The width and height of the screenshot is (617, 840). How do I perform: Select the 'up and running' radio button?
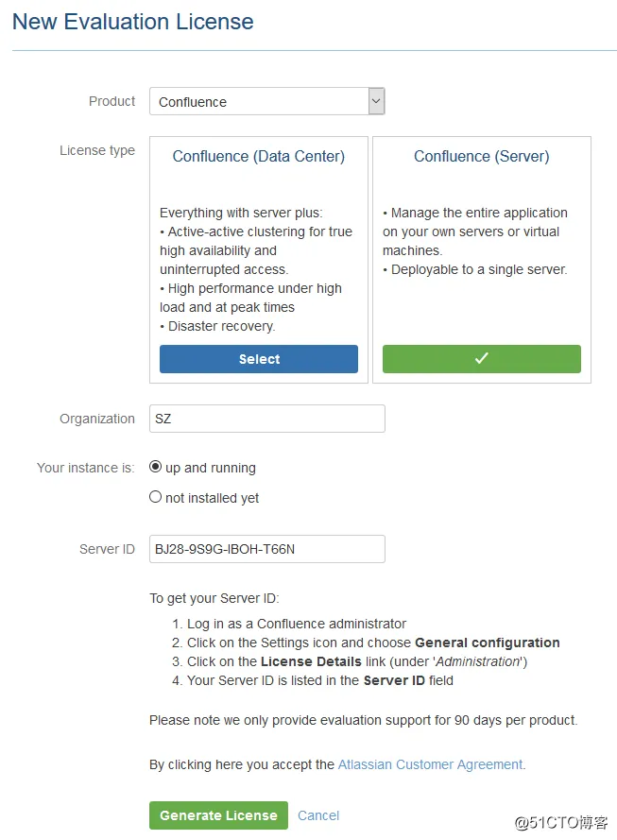(x=156, y=467)
